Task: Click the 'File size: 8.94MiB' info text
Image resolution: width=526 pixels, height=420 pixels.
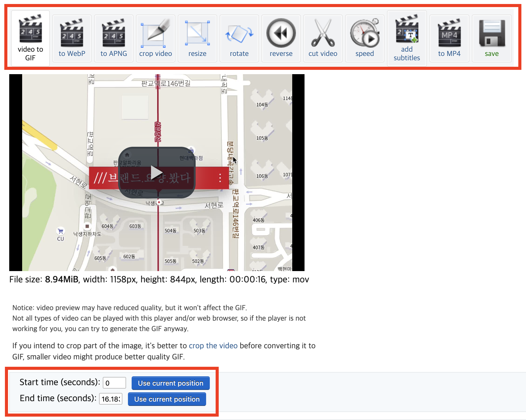Action: click(44, 279)
